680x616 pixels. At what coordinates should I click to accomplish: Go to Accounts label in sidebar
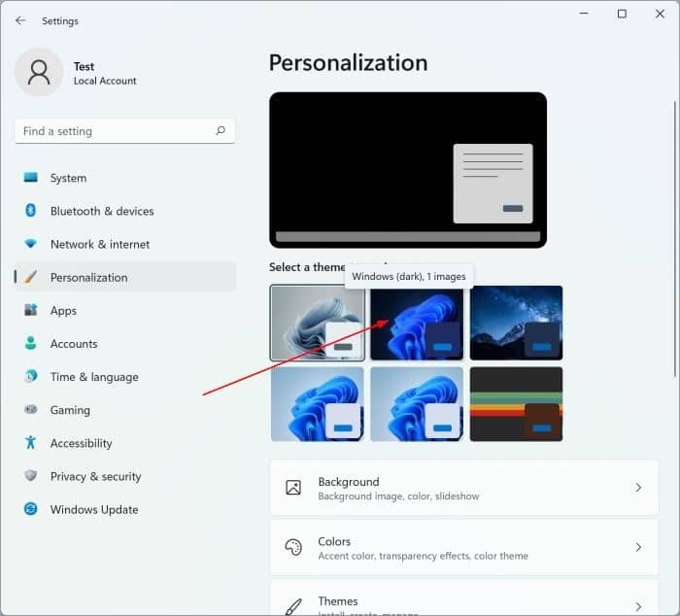[74, 344]
